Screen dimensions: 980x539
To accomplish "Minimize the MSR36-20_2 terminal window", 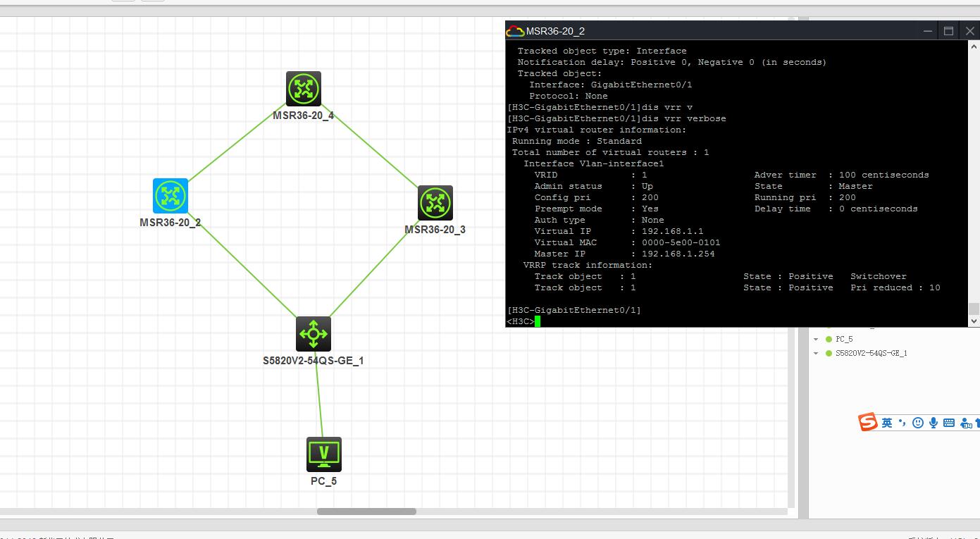I will (x=929, y=31).
